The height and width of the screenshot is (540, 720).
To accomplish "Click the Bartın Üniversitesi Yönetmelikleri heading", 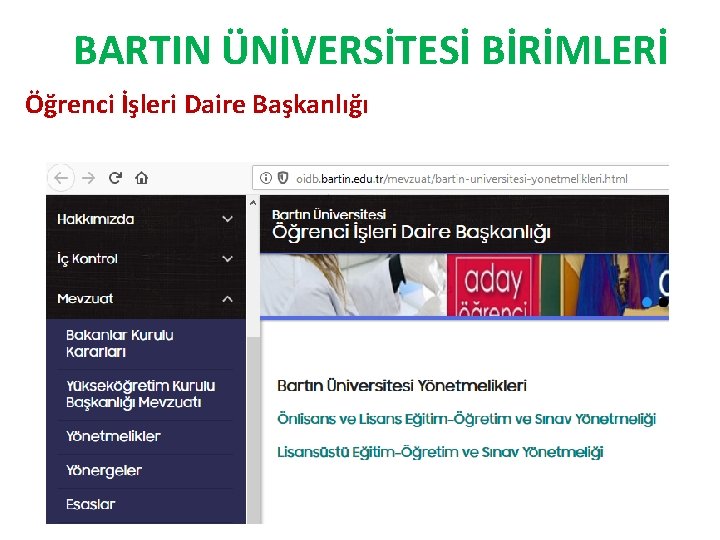I will point(402,385).
